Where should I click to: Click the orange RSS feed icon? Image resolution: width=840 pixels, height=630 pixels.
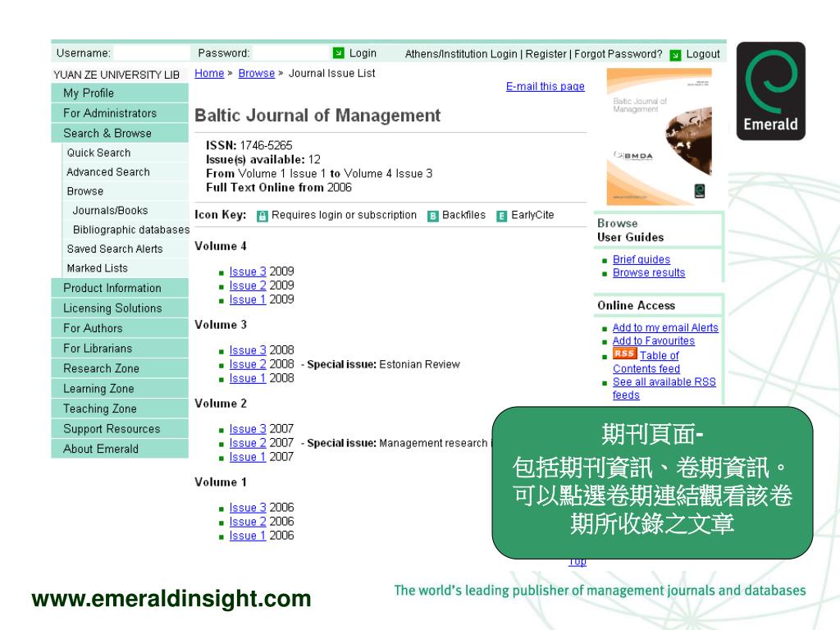point(624,354)
